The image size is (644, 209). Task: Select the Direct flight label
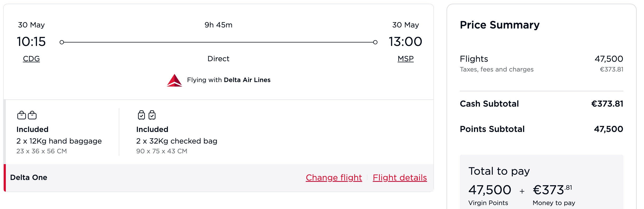coord(219,59)
